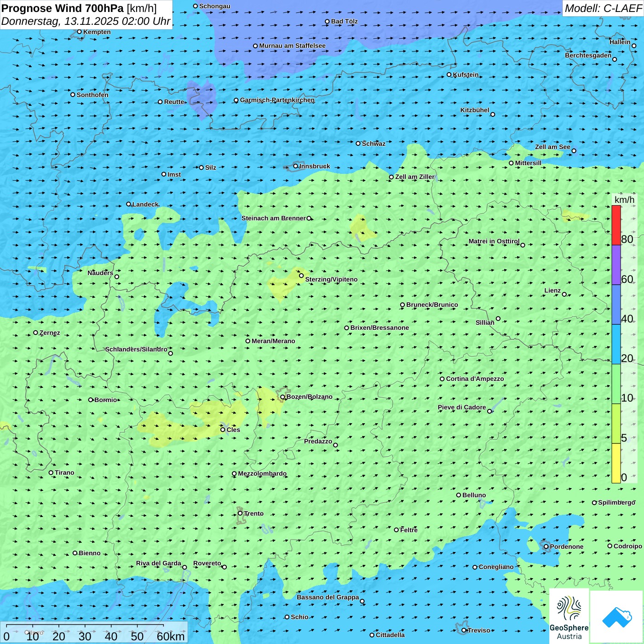Click the Kufstein city marker
Screen dimensions: 644x644
tap(449, 75)
